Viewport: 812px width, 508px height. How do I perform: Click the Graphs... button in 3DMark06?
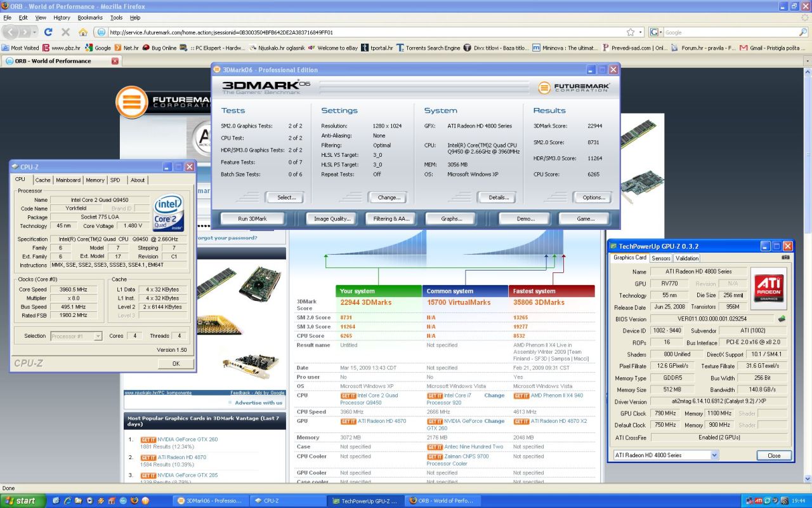[x=452, y=218]
